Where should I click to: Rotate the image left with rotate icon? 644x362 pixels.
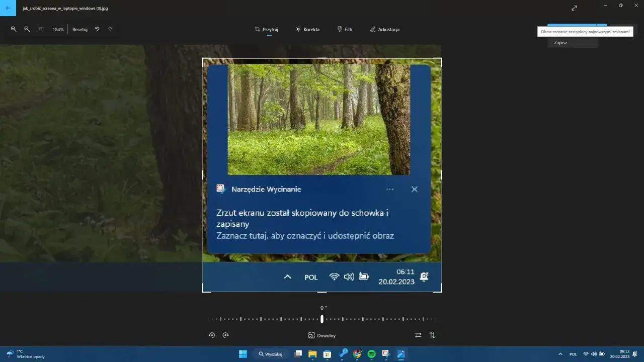(x=212, y=335)
